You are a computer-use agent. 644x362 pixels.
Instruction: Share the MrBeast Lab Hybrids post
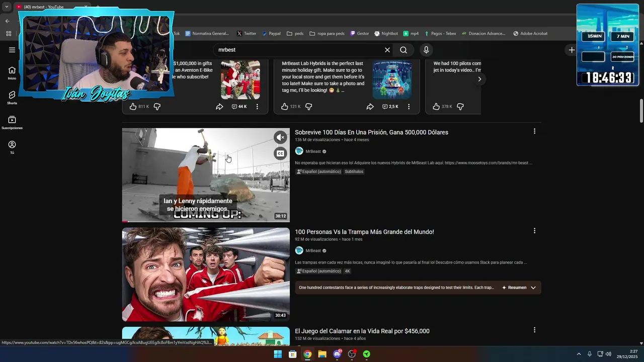pos(370,107)
